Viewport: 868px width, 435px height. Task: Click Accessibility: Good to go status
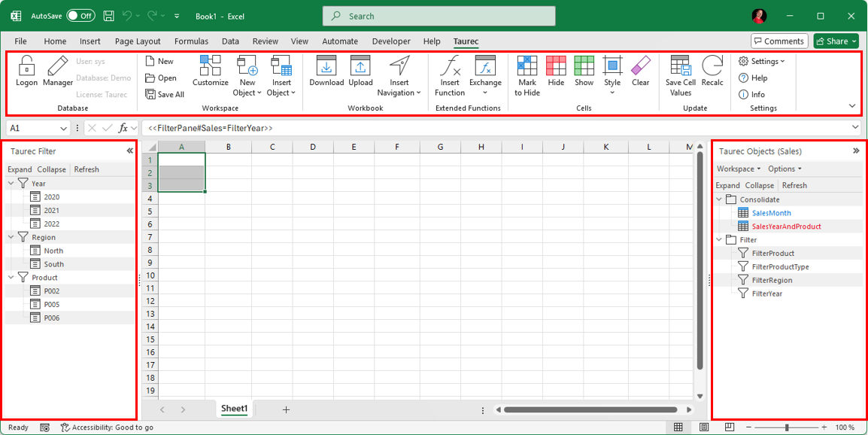tap(107, 427)
